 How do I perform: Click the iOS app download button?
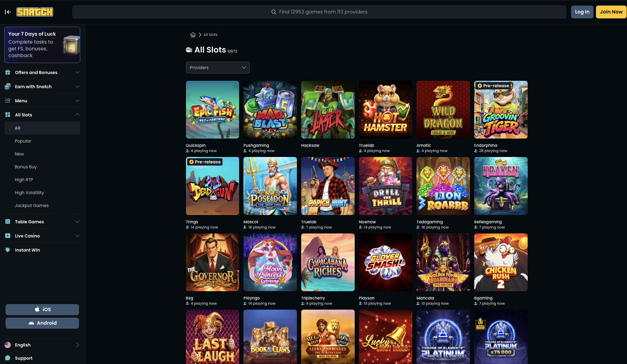[x=42, y=309]
